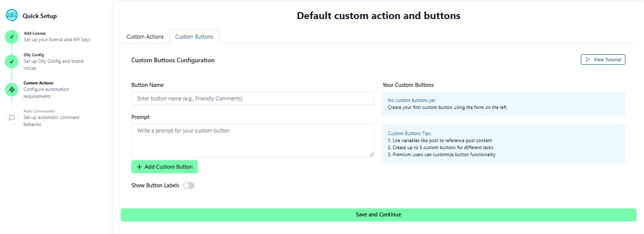Open the View Tutorial button

[x=603, y=60]
